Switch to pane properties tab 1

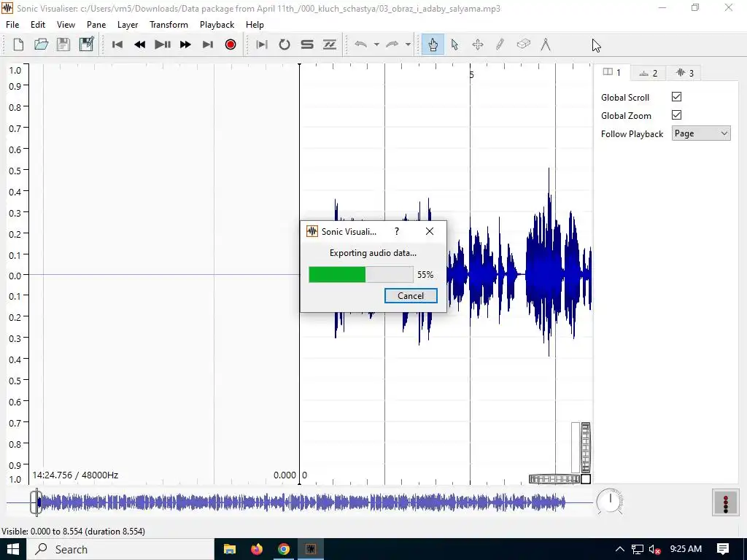(612, 72)
